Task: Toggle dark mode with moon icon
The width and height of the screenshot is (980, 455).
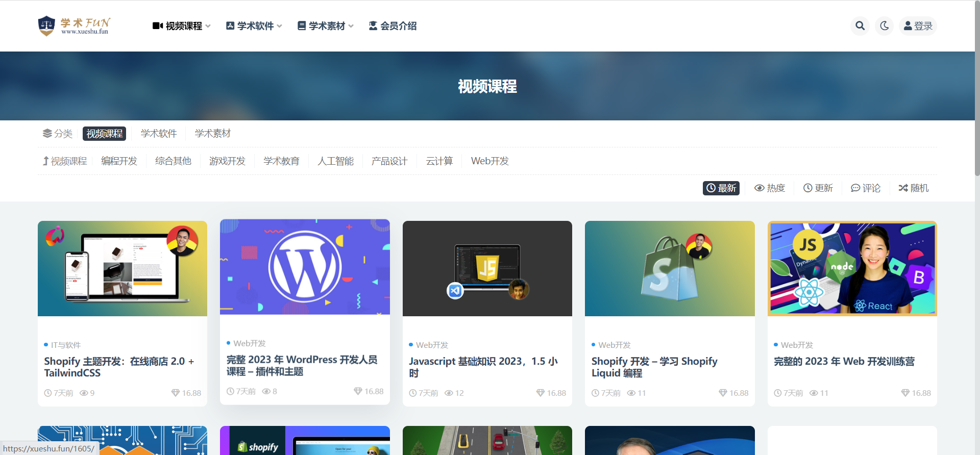Action: [885, 26]
